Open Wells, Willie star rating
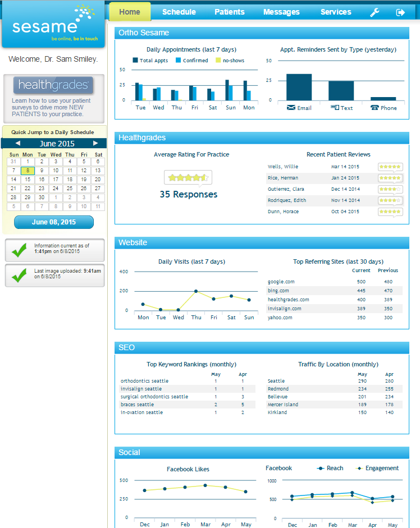The width and height of the screenshot is (420, 528). coord(390,167)
